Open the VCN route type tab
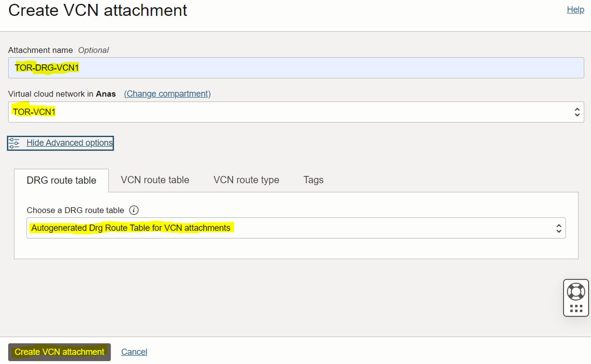Image resolution: width=591 pixels, height=364 pixels. click(246, 180)
